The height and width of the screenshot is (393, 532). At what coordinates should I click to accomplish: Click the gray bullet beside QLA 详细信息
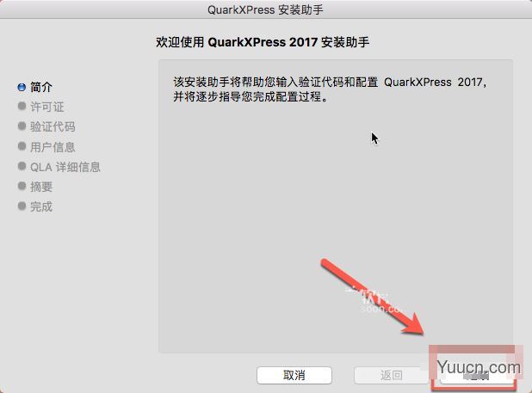(22, 166)
